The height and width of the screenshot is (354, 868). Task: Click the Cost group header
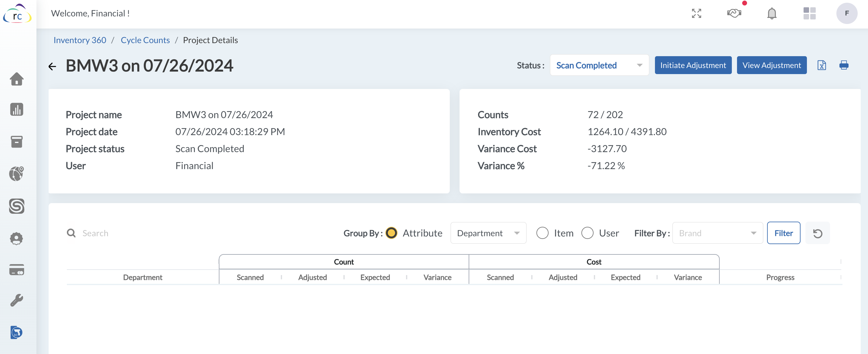pyautogui.click(x=594, y=262)
